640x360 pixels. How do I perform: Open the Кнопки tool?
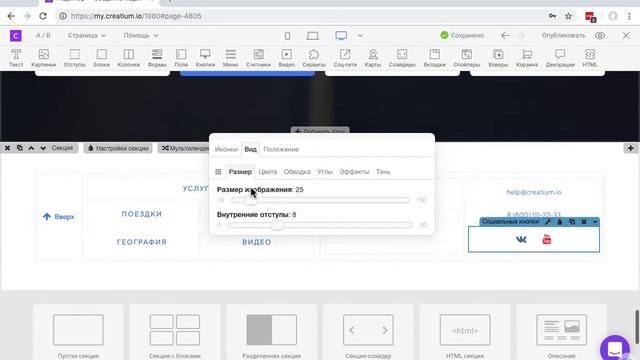[x=205, y=58]
